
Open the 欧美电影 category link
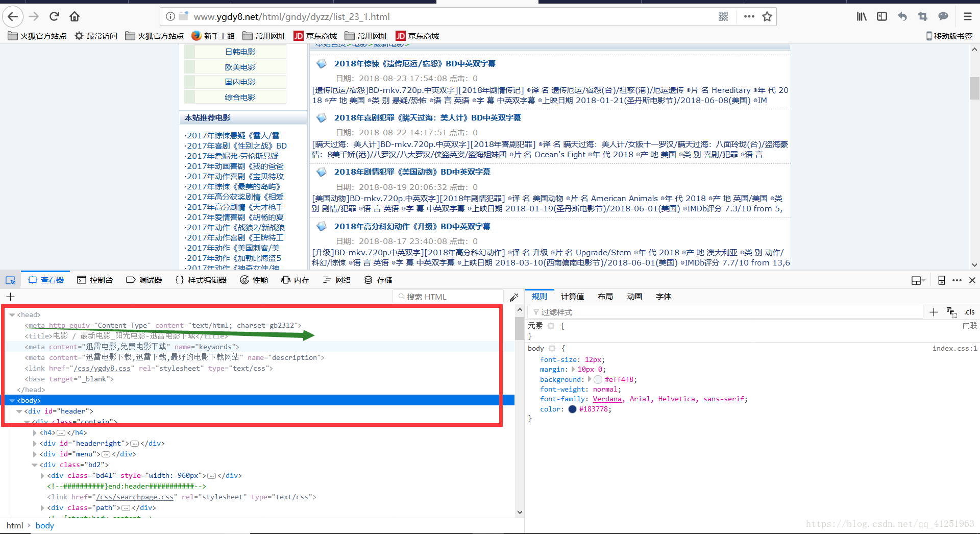click(x=240, y=67)
